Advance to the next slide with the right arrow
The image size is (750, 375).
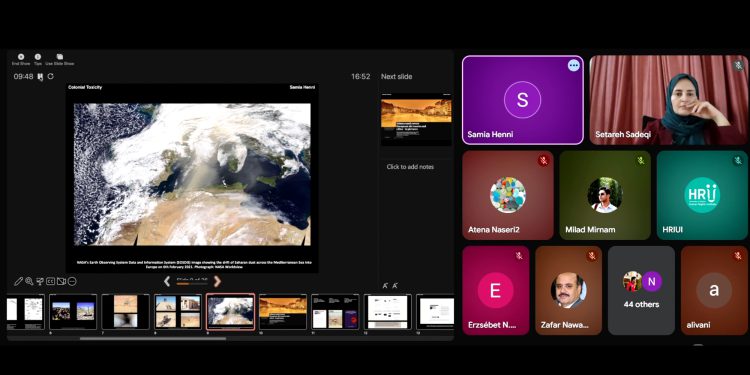[x=217, y=281]
